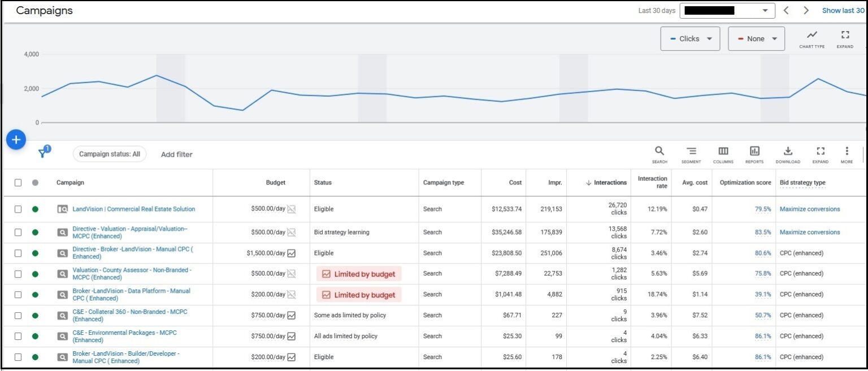The image size is (868, 371).
Task: Open LandVision Commercial Real Estate Solution campaign
Action: point(134,209)
